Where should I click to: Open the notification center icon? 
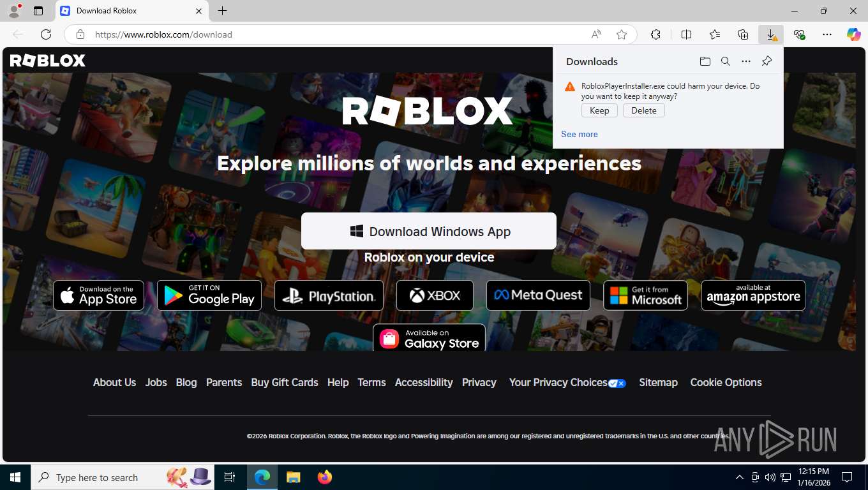[x=847, y=477]
